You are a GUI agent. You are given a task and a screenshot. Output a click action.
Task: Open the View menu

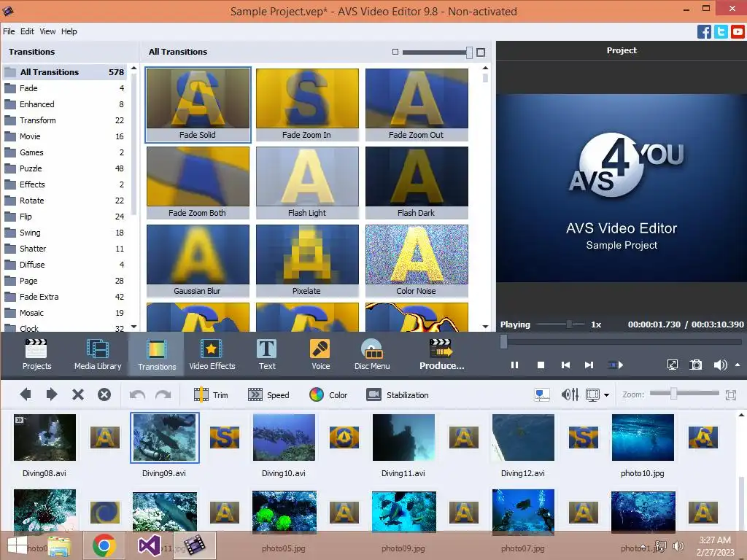(47, 31)
